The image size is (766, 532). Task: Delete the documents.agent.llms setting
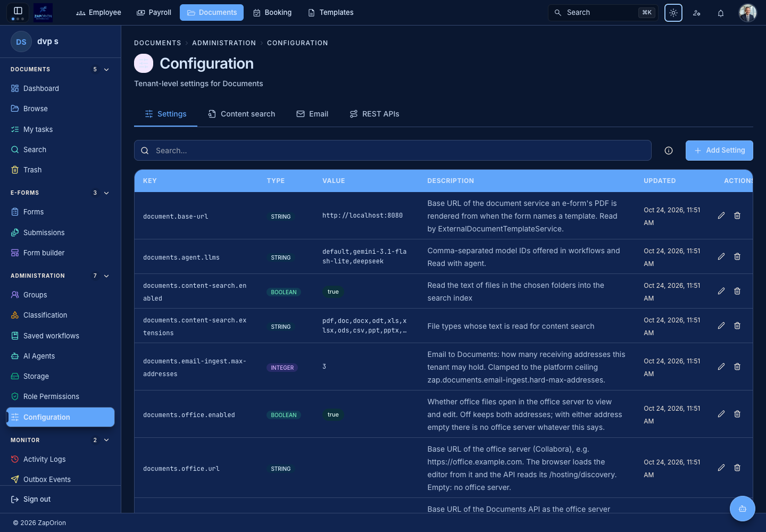coord(737,256)
